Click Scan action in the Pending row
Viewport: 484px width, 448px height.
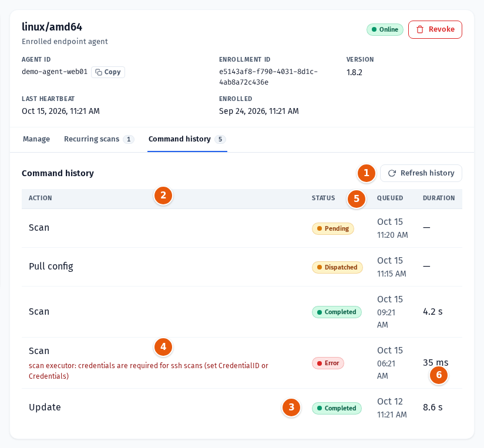tap(39, 228)
